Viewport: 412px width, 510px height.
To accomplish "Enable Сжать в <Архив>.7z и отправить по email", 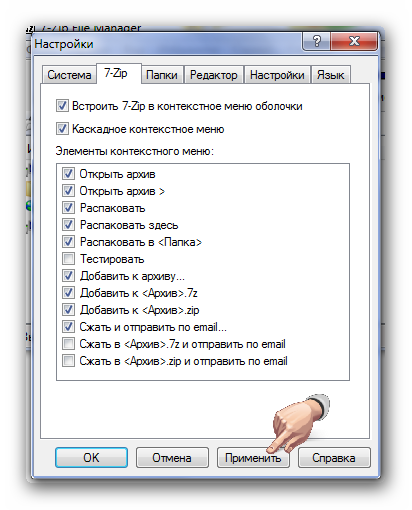I will [68, 344].
